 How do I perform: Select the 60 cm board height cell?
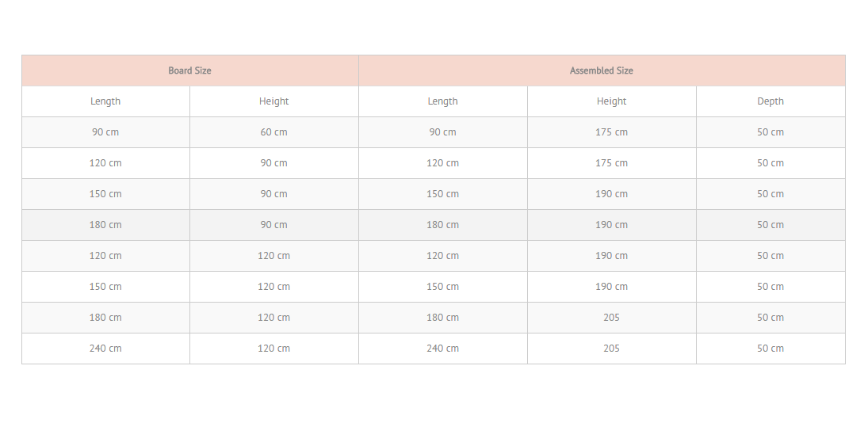point(274,132)
